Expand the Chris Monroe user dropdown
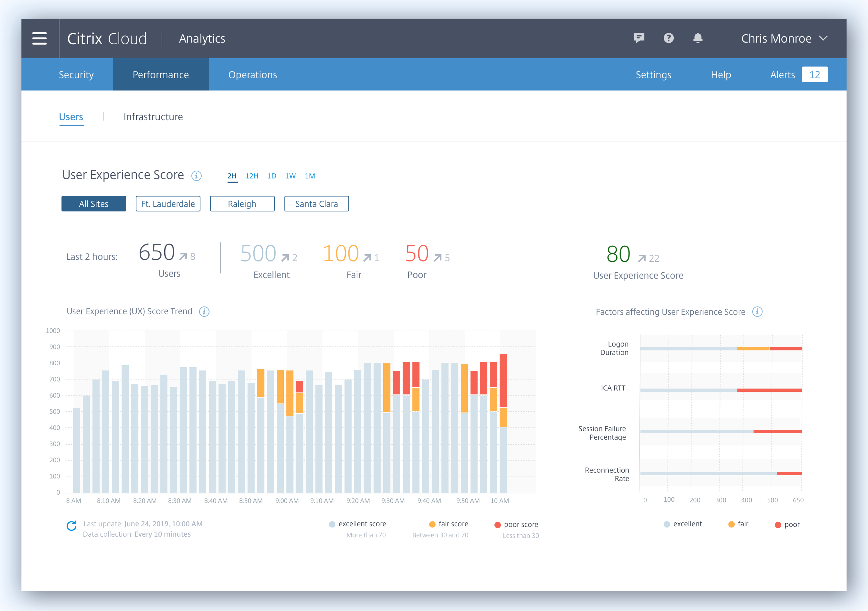Viewport: 868px width, 611px height. [x=784, y=38]
